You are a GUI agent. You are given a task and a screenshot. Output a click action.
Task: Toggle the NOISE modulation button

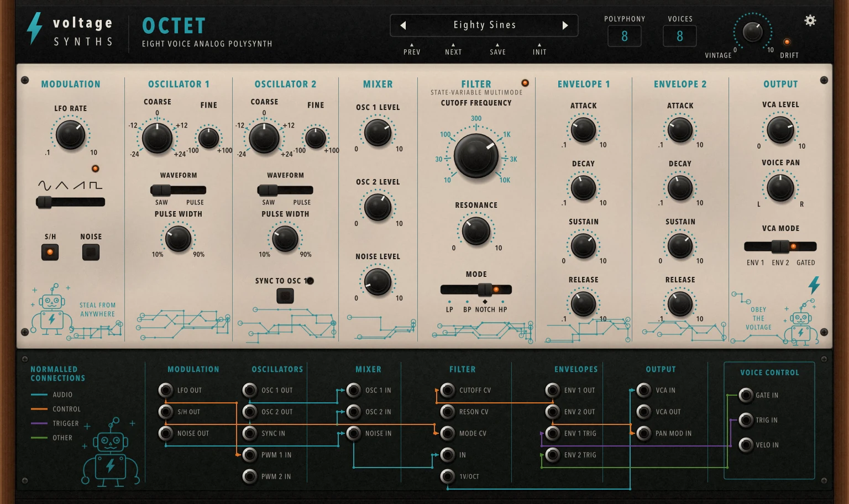click(91, 253)
